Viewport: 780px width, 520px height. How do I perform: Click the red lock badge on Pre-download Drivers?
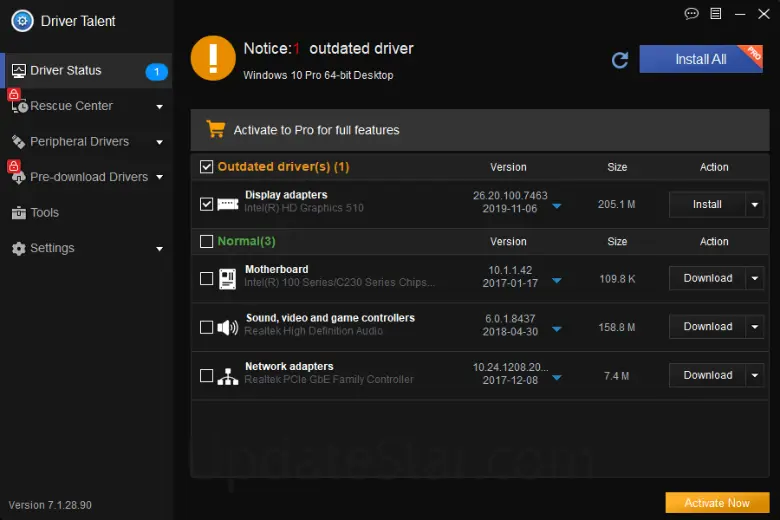pos(13,165)
